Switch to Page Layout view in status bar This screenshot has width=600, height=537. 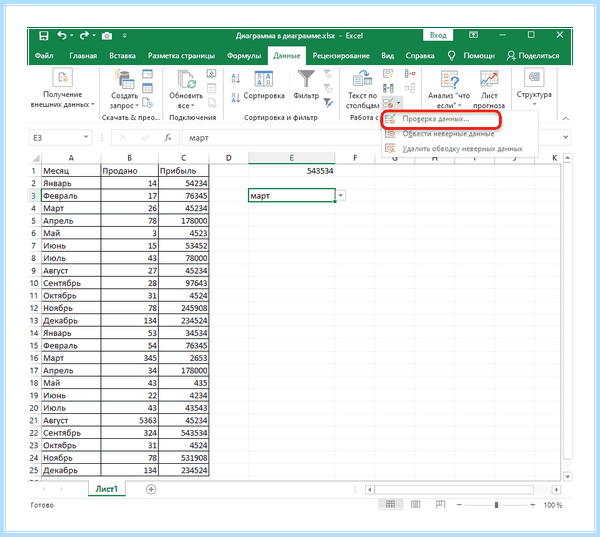click(x=416, y=504)
